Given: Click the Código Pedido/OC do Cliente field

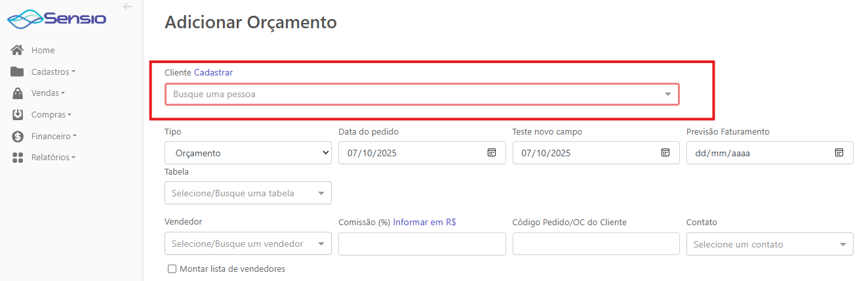Looking at the screenshot, I should tap(595, 244).
